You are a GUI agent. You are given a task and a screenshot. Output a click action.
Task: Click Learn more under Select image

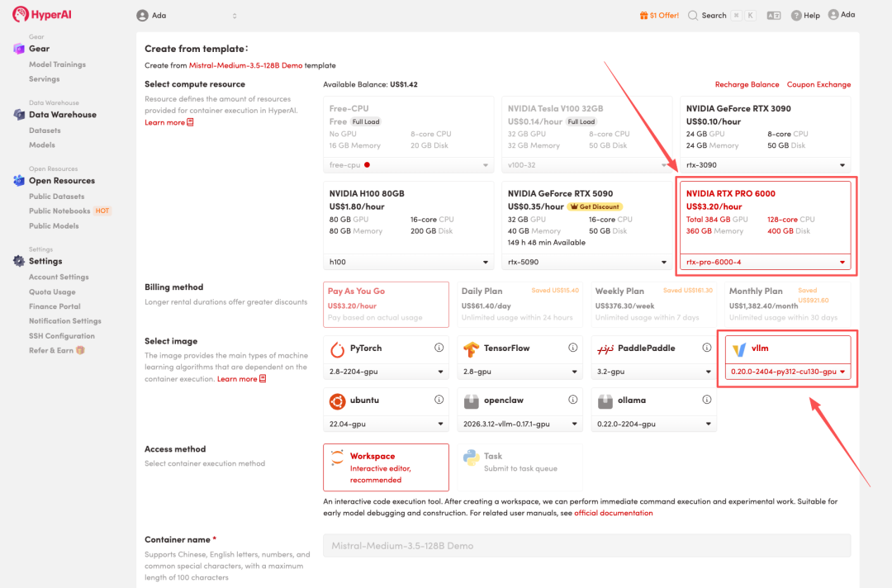point(241,379)
